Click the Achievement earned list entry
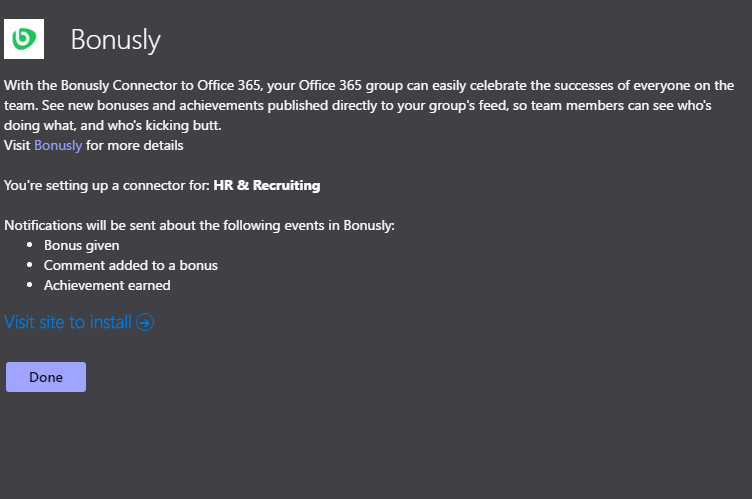Viewport: 752px width, 499px height. [x=107, y=285]
